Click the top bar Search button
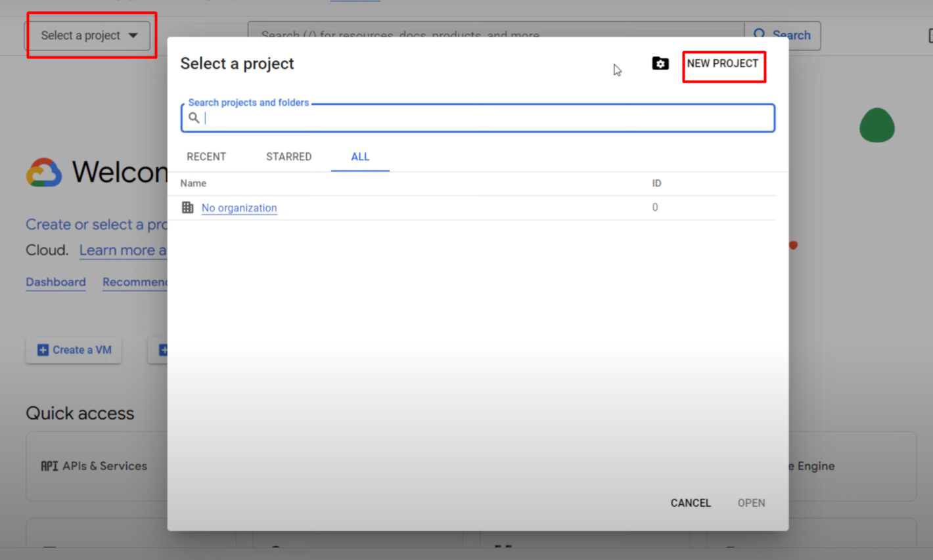This screenshot has height=560, width=933. [x=783, y=35]
